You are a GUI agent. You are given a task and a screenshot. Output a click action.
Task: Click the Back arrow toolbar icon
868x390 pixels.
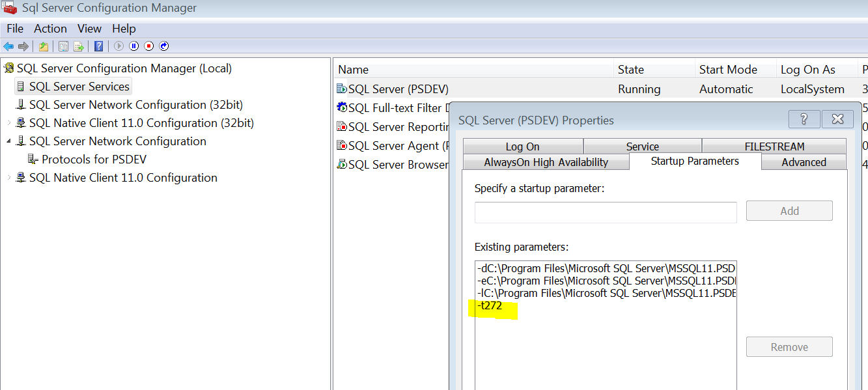8,46
